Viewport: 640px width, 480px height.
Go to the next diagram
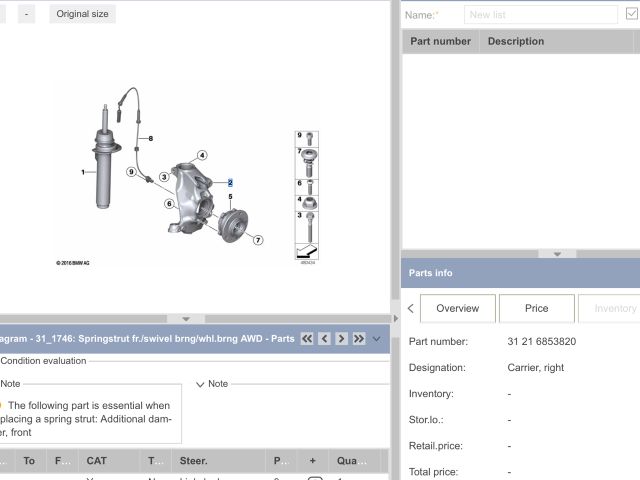[x=341, y=339]
